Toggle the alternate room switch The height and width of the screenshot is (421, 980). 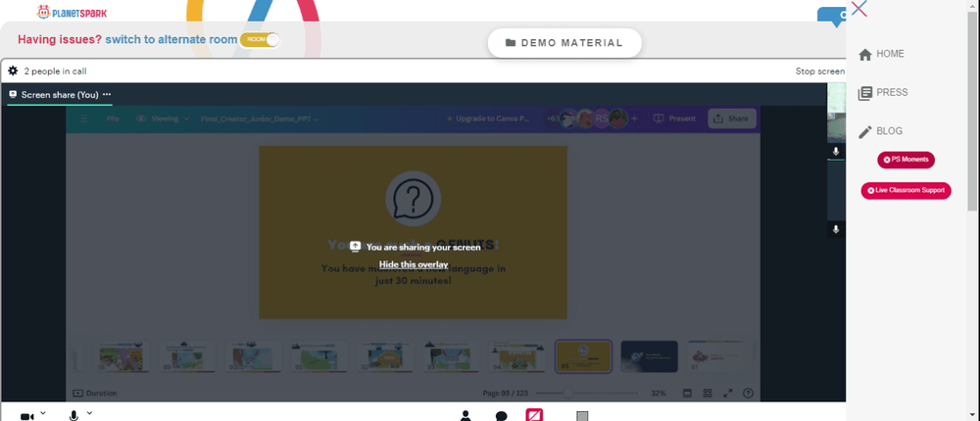point(260,39)
